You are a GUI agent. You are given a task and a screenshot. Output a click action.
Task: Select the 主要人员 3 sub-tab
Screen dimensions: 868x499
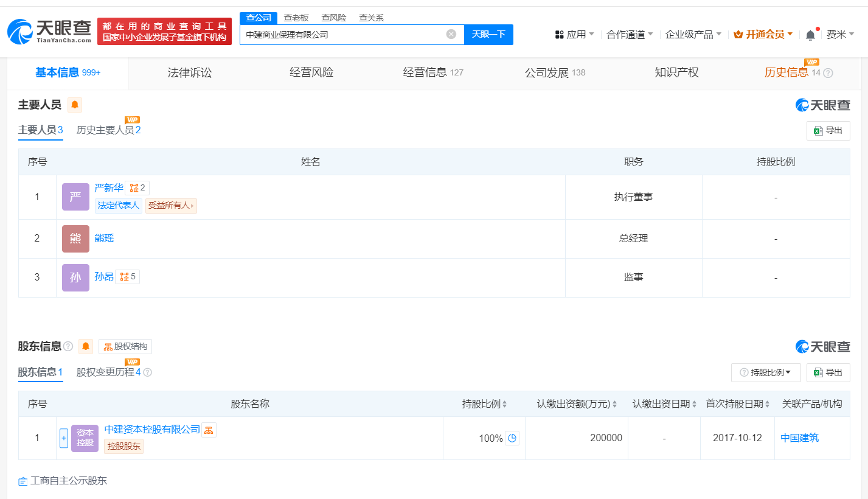[41, 130]
